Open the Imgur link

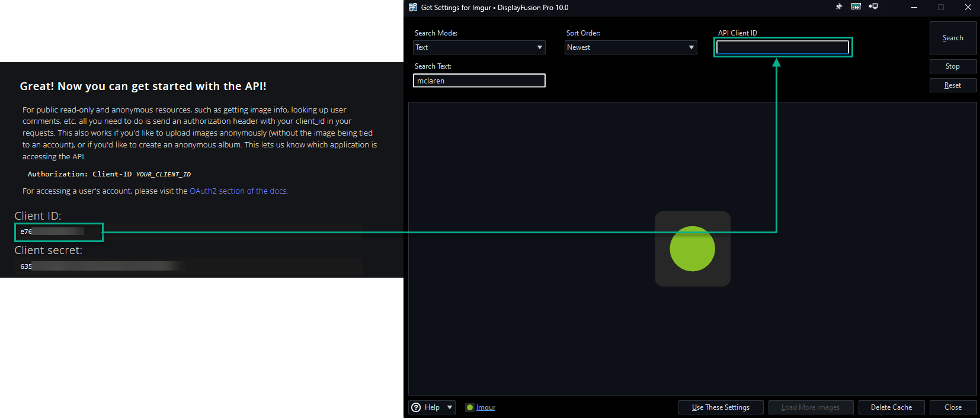[486, 407]
